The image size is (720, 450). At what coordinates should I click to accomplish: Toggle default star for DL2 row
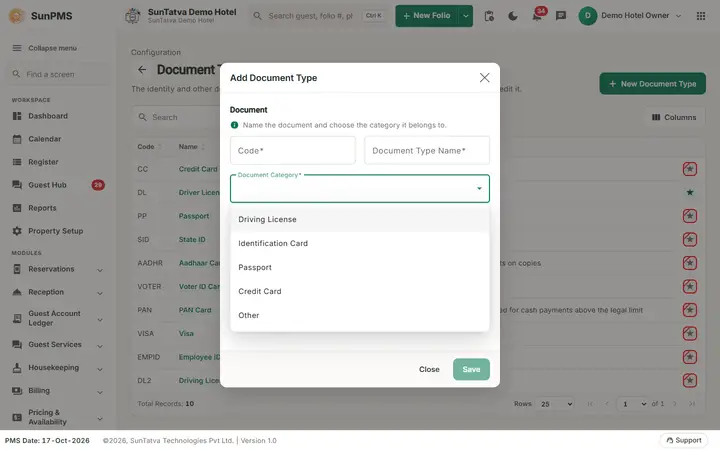click(x=690, y=380)
